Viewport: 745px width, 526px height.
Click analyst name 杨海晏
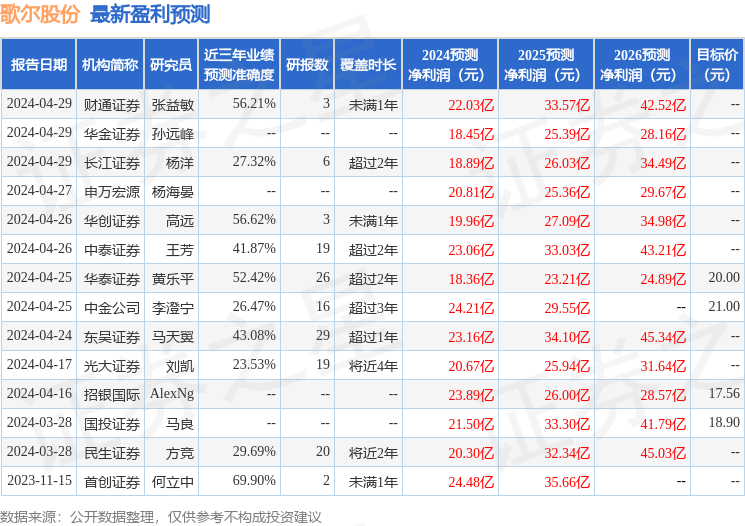pos(172,191)
